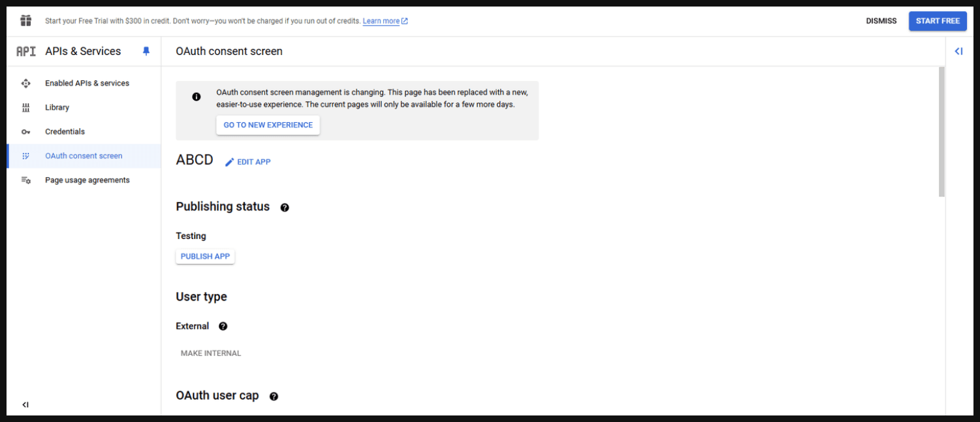Open help icon next to External
The width and height of the screenshot is (980, 422).
(223, 326)
